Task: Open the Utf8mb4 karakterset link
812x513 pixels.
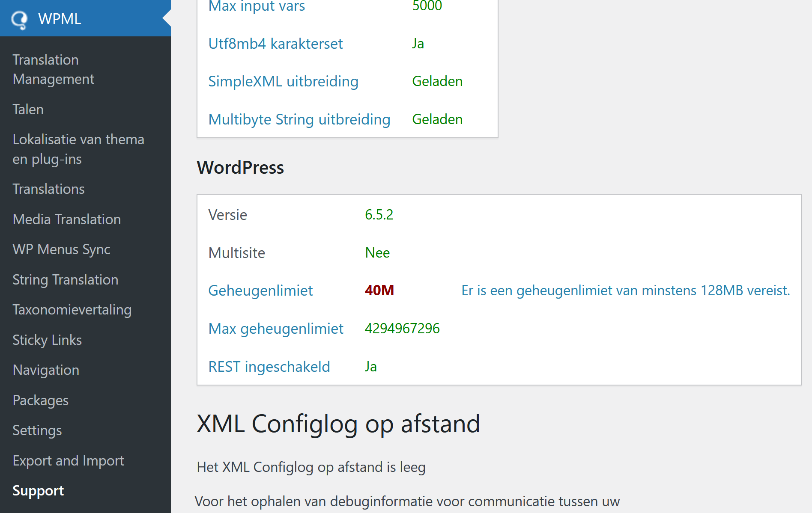Action: point(275,44)
